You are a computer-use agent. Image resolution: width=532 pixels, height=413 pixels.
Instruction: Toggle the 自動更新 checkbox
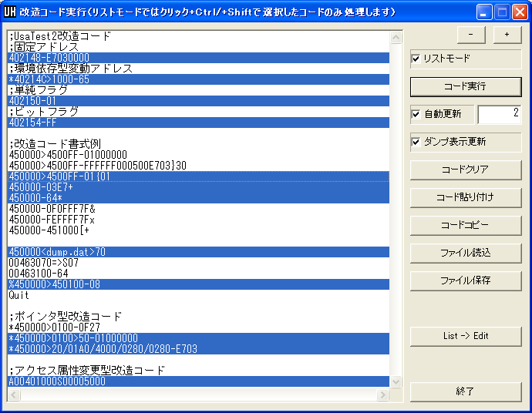(x=416, y=114)
